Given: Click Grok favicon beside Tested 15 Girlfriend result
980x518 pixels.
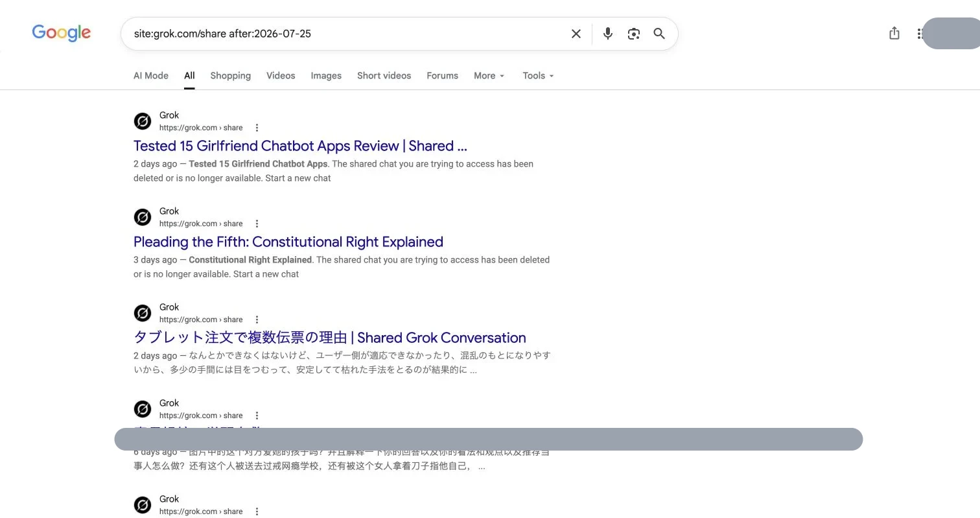Looking at the screenshot, I should coord(143,121).
